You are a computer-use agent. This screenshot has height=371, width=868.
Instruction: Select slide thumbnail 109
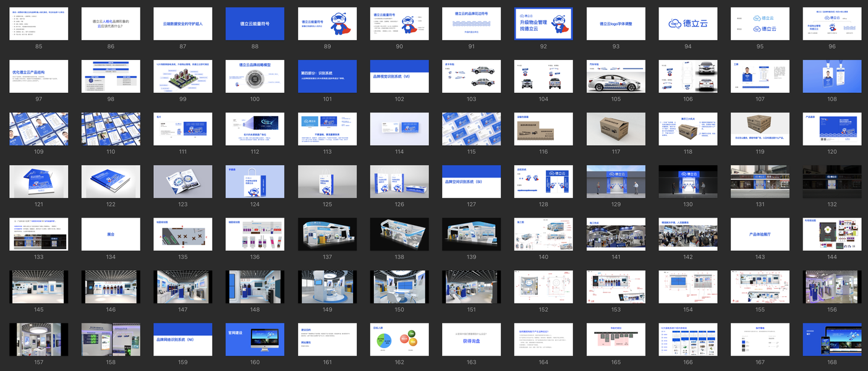[39, 129]
